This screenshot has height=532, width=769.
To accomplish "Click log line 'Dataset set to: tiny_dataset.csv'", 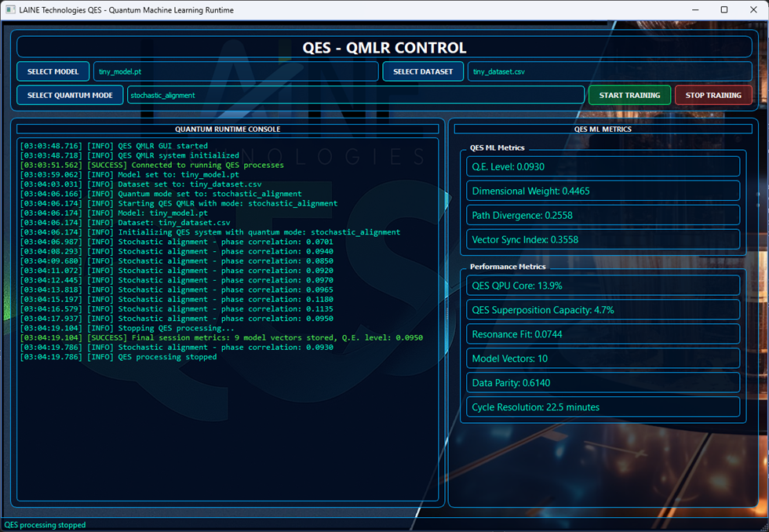I will point(140,184).
